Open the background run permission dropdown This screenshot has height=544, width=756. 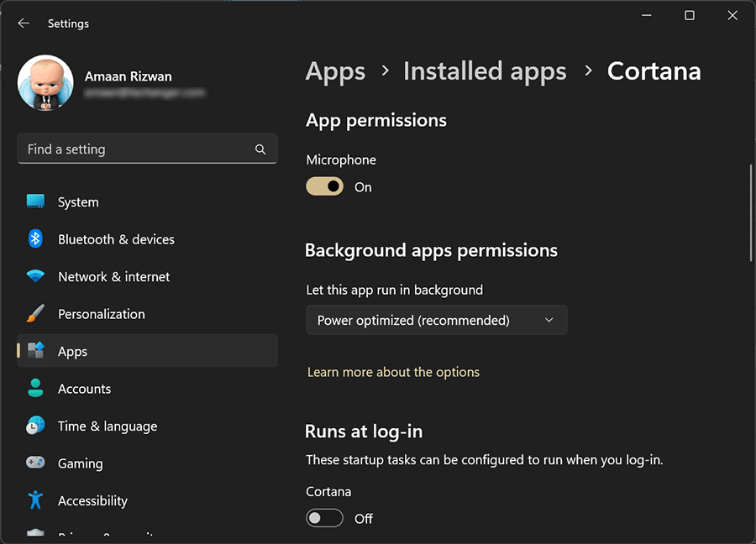click(x=436, y=320)
